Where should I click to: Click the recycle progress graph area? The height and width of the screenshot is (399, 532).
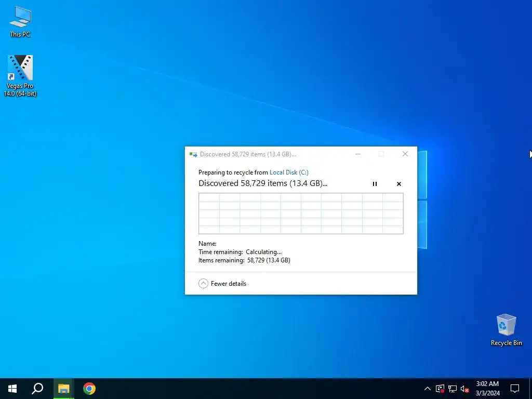click(301, 214)
